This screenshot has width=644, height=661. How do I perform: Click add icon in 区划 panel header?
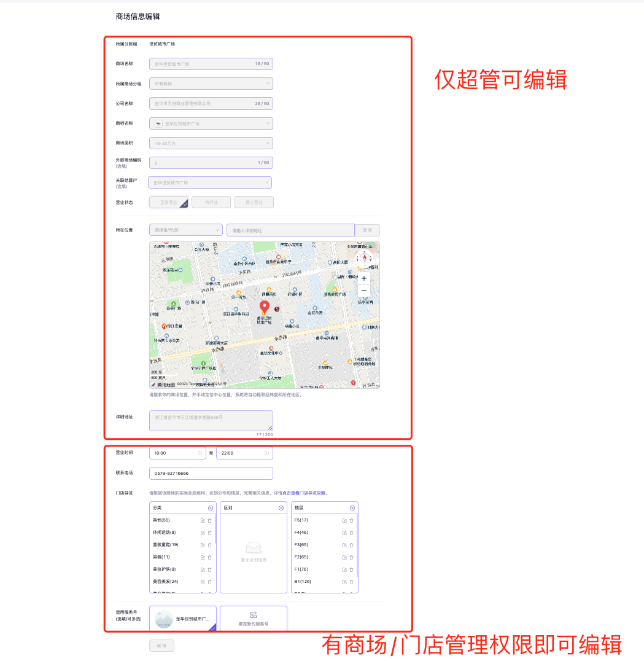281,508
